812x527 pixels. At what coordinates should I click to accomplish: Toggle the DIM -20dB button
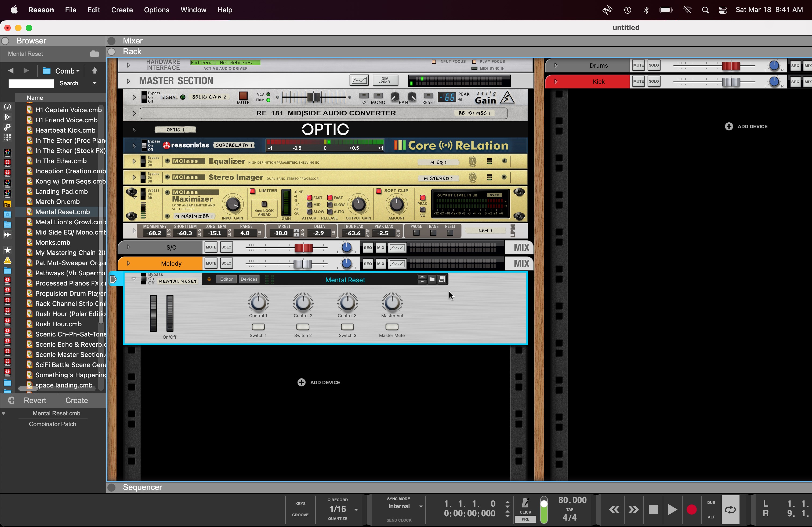coord(385,80)
